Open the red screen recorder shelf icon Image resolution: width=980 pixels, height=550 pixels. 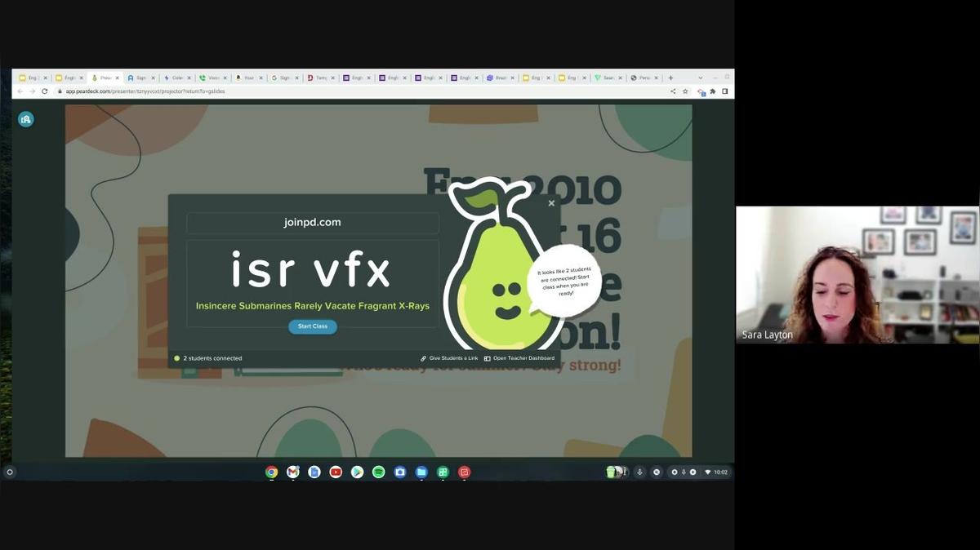coord(464,472)
